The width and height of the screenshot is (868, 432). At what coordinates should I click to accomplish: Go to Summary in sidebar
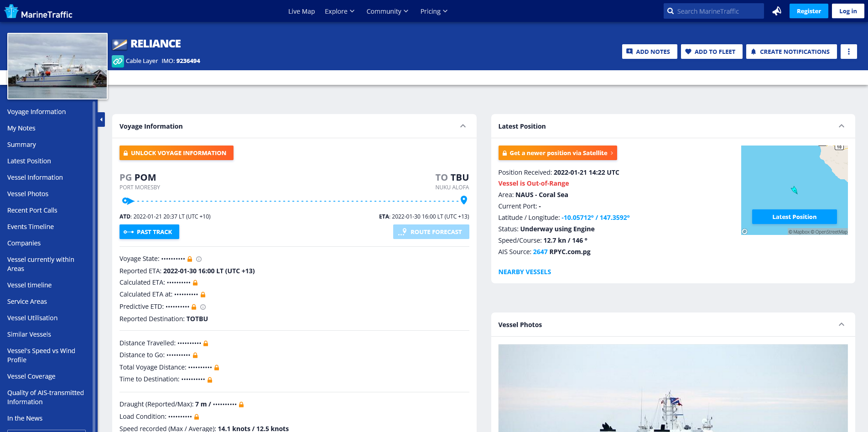[x=21, y=145]
